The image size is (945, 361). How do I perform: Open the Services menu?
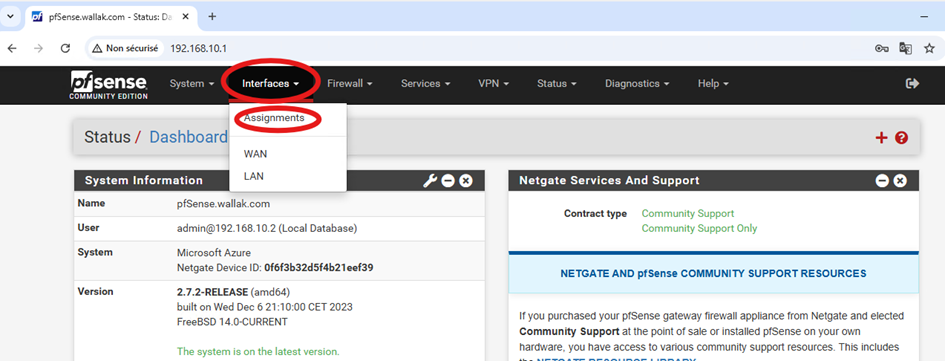pyautogui.click(x=425, y=84)
